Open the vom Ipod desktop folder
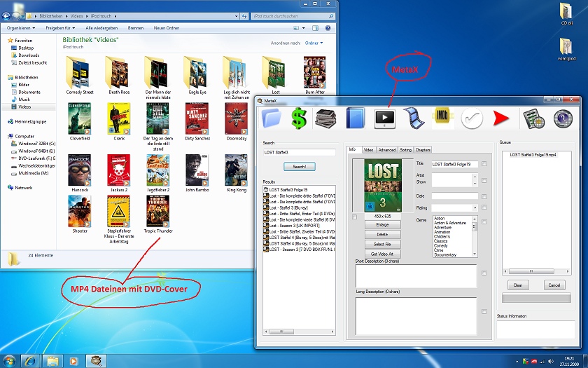This screenshot has height=368, width=588. click(566, 49)
